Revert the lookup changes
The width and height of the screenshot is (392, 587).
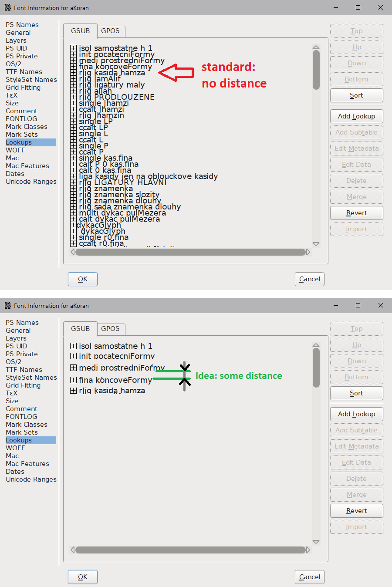pos(356,213)
